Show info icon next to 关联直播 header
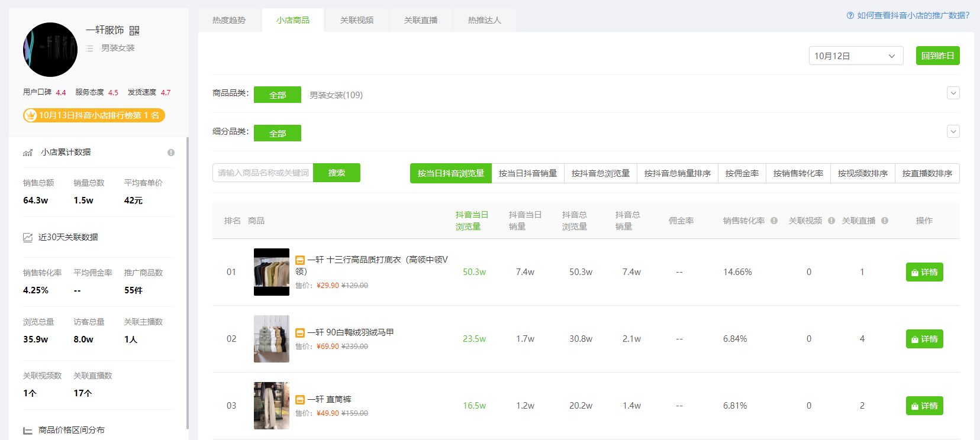This screenshot has height=440, width=980. pos(885,221)
